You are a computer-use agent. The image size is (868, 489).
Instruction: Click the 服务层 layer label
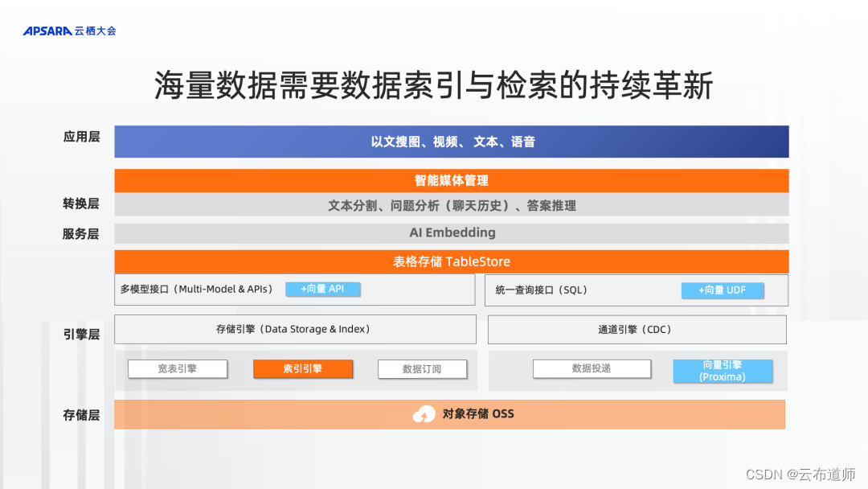pos(81,234)
